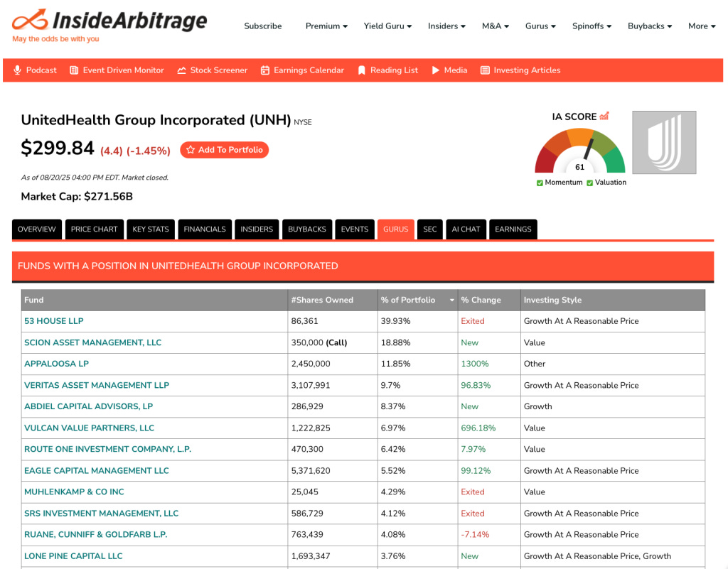
Task: Click the InsideArbitrage infinity logo icon
Action: [x=30, y=20]
